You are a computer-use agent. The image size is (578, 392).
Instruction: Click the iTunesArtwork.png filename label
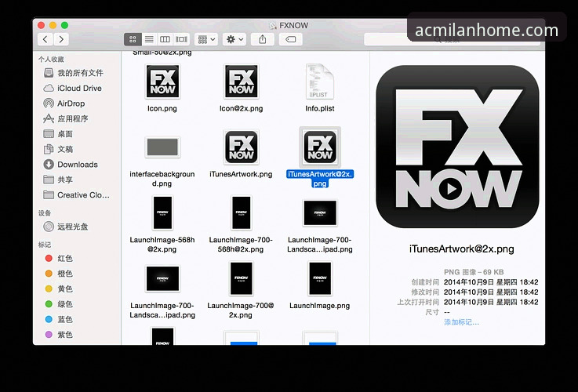241,174
